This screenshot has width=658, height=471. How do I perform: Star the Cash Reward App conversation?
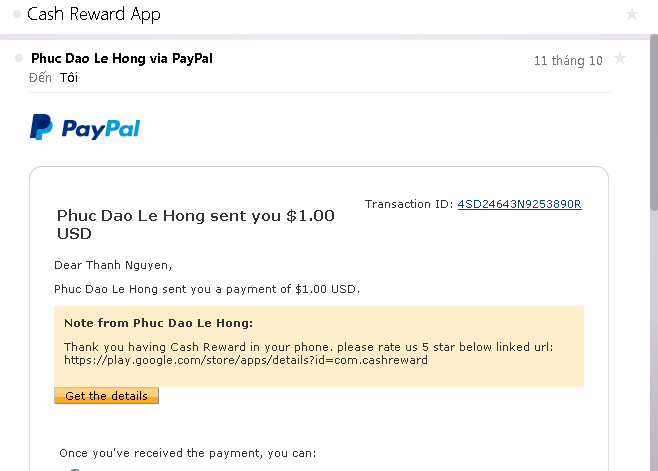point(631,14)
